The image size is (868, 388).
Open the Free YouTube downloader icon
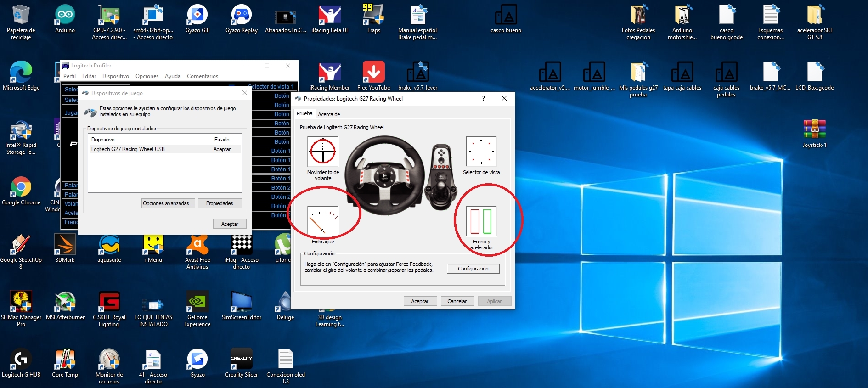click(x=373, y=72)
